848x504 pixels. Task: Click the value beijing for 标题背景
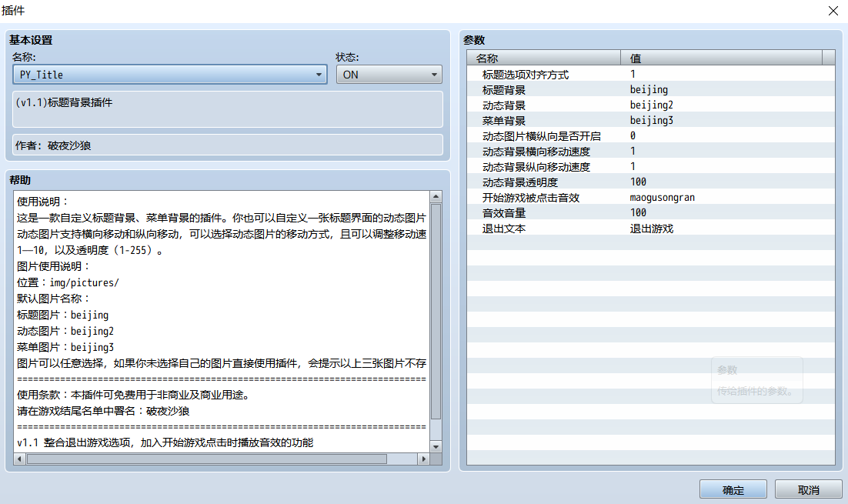click(x=649, y=90)
